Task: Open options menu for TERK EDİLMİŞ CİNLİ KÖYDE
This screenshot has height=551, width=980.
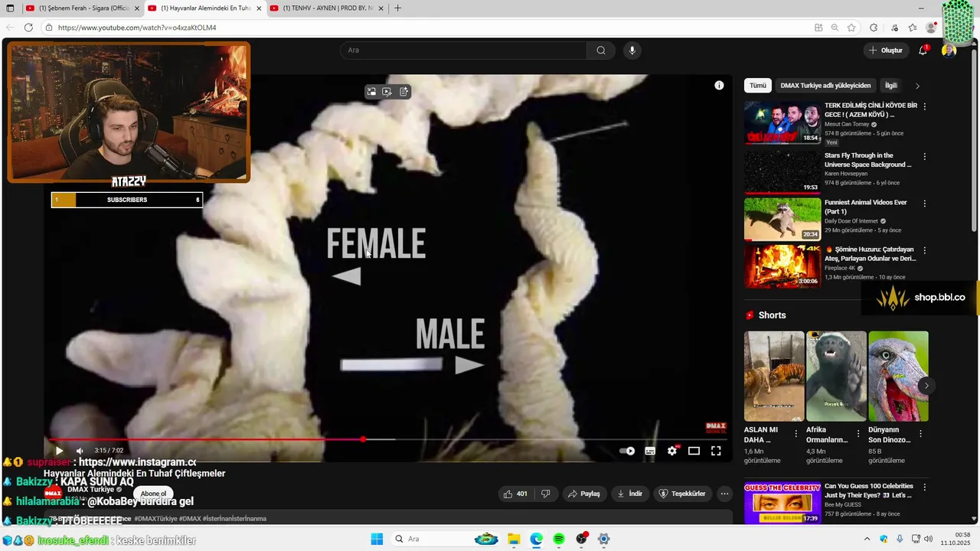Action: click(924, 106)
